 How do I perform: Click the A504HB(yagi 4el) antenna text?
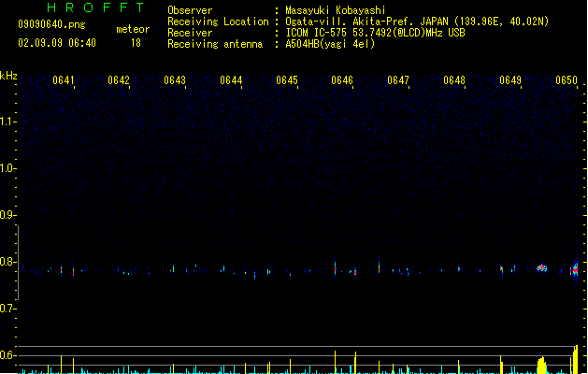point(330,44)
